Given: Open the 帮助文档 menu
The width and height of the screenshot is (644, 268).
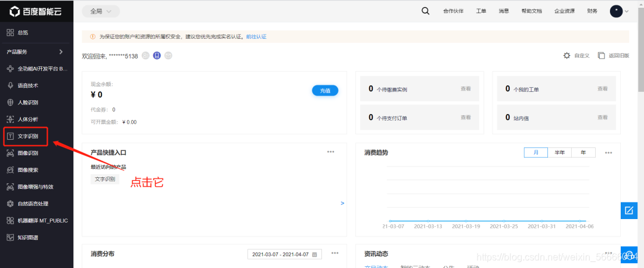Looking at the screenshot, I should [x=531, y=11].
